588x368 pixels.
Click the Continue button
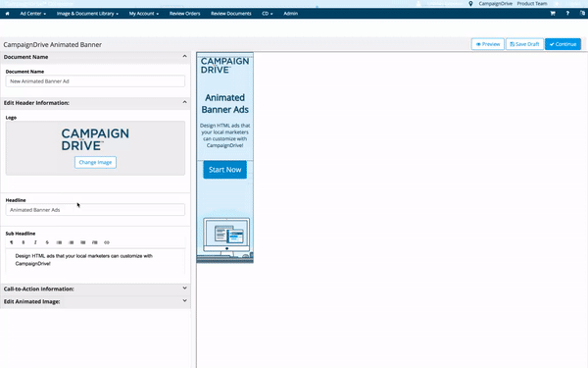(563, 44)
